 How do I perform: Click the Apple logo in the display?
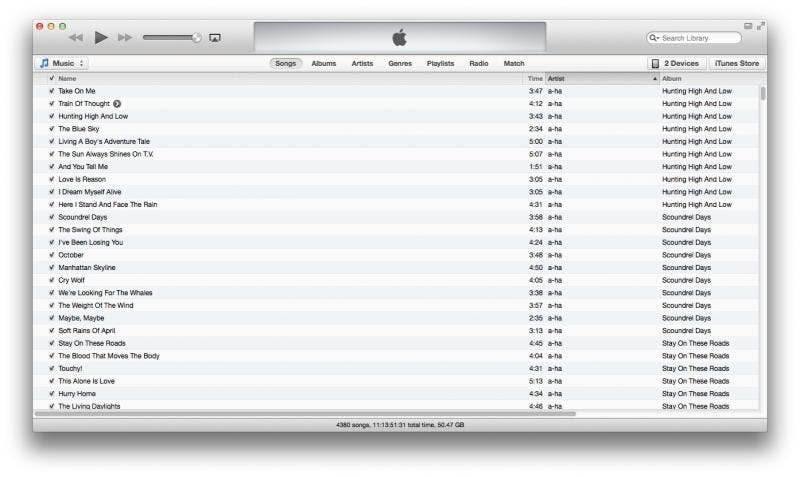point(399,37)
